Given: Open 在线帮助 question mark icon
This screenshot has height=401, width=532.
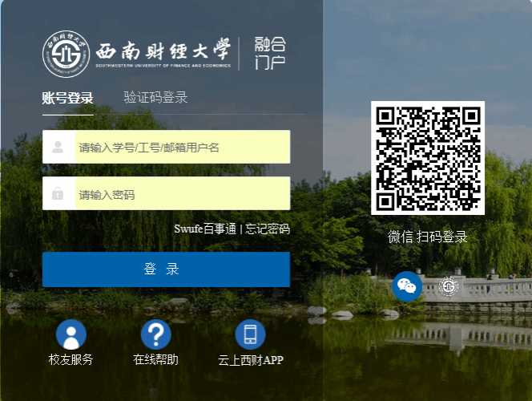Looking at the screenshot, I should (156, 334).
